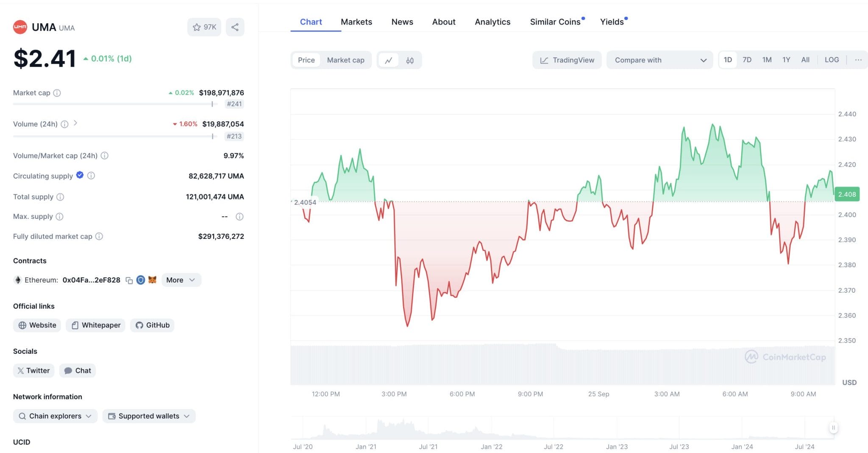Screen dimensions: 868x453
Task: Add token via MetaMask fox icon
Action: [x=153, y=280]
